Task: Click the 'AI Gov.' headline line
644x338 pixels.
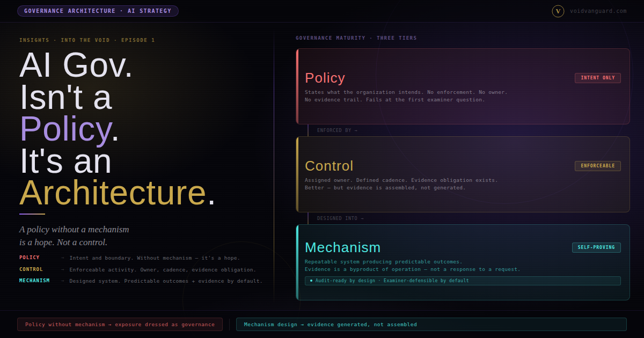Action: pos(76,65)
